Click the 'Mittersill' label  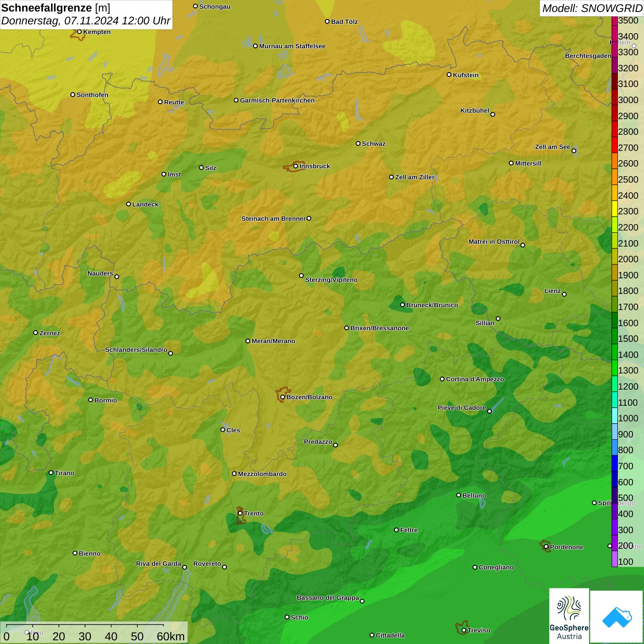point(528,163)
